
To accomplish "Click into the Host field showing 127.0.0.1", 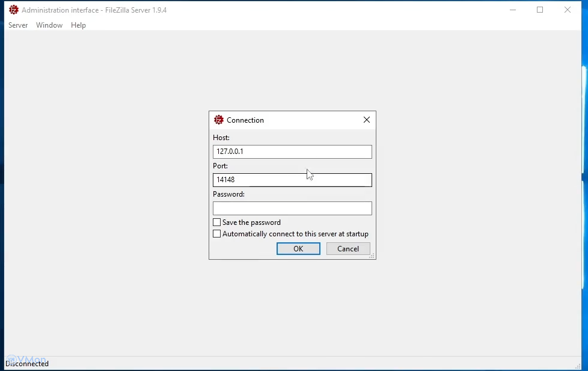I will point(292,152).
